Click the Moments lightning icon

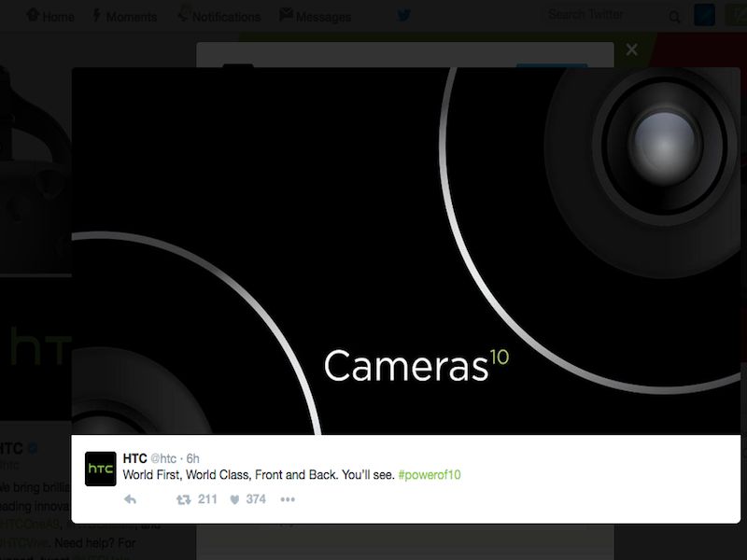click(97, 15)
